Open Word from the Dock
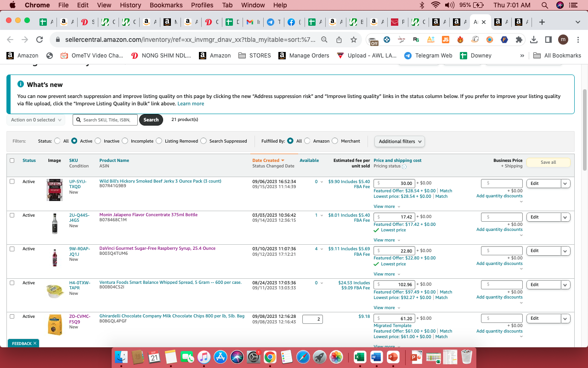Screen dimensions: 588x368 pos(376,357)
